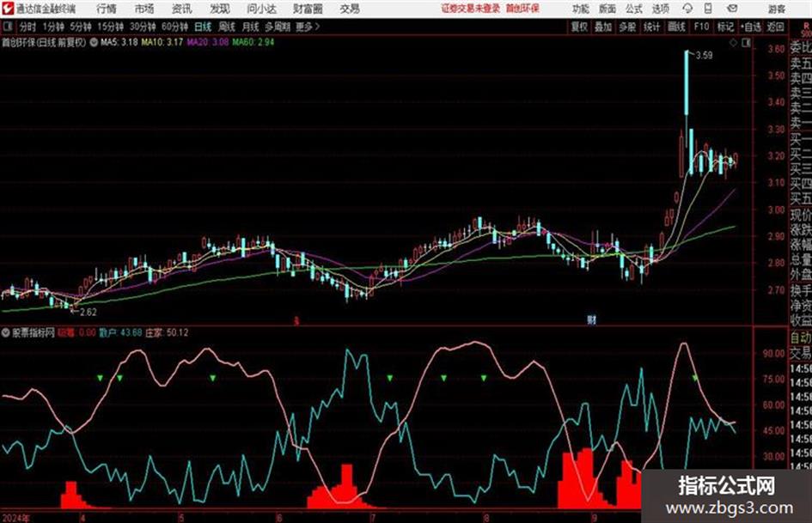Expand the main chart indicator dropdown circle
812x523 pixels.
point(94,42)
